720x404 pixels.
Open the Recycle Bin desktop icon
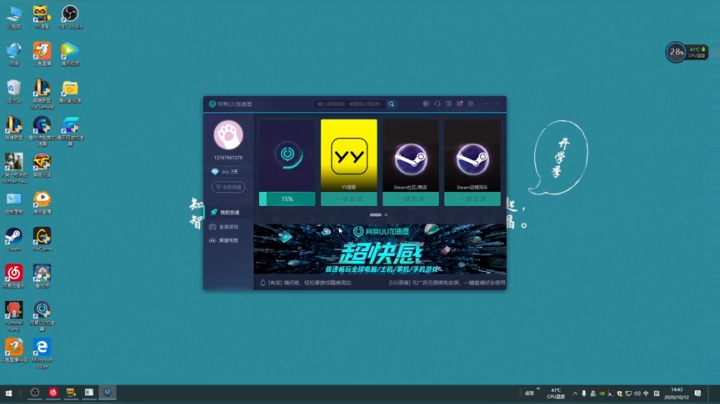[14, 91]
